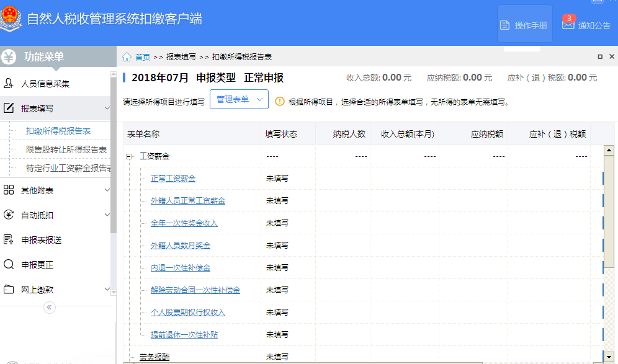The image size is (618, 364).
Task: Click the 自动抵扣 yen icon
Action: [9, 215]
